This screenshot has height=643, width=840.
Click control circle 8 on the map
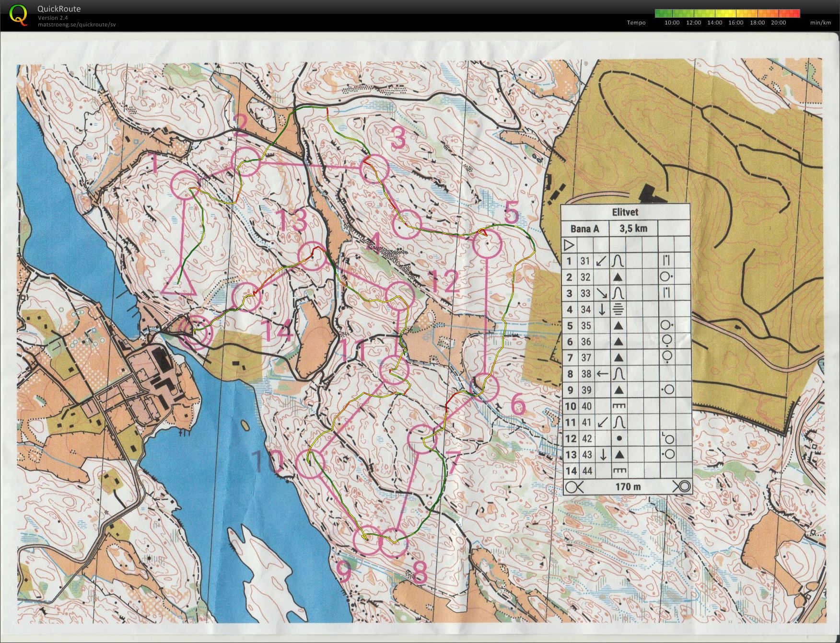[393, 543]
